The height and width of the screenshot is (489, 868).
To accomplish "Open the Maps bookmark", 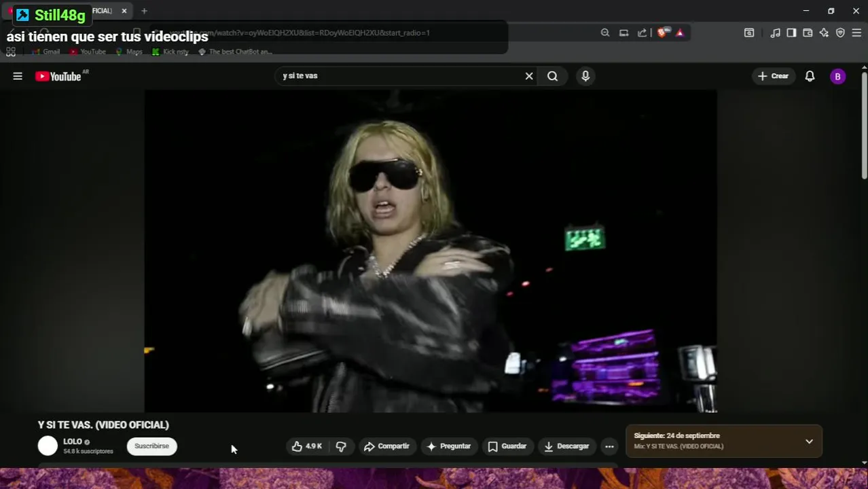I will 129,52.
